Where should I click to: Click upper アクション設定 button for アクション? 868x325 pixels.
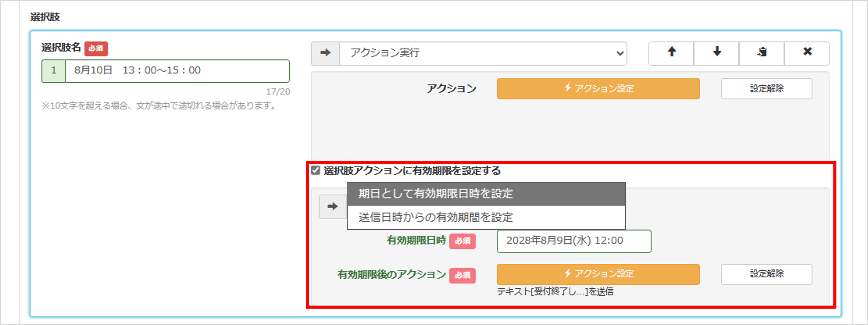click(598, 88)
